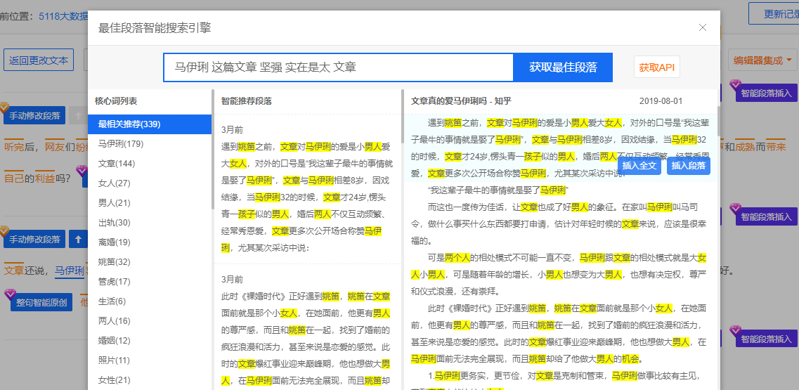Click the first 手动修改段落 button
The height and width of the screenshot is (390, 799).
(34, 115)
